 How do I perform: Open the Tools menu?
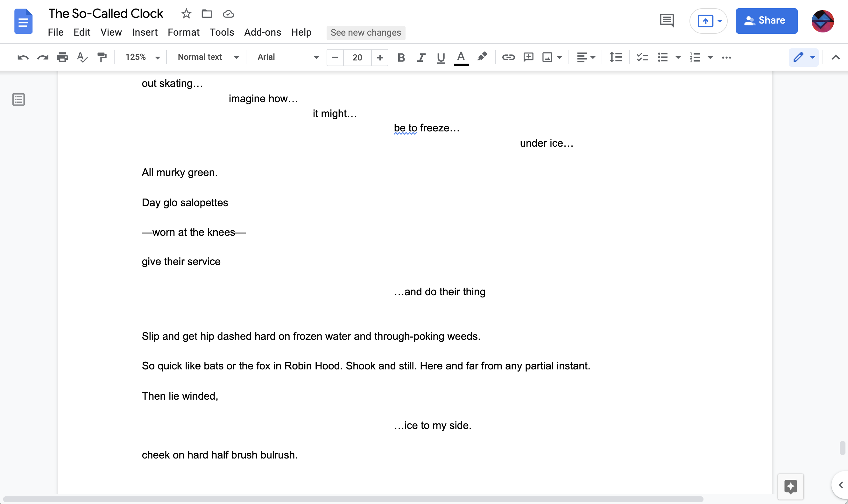222,32
